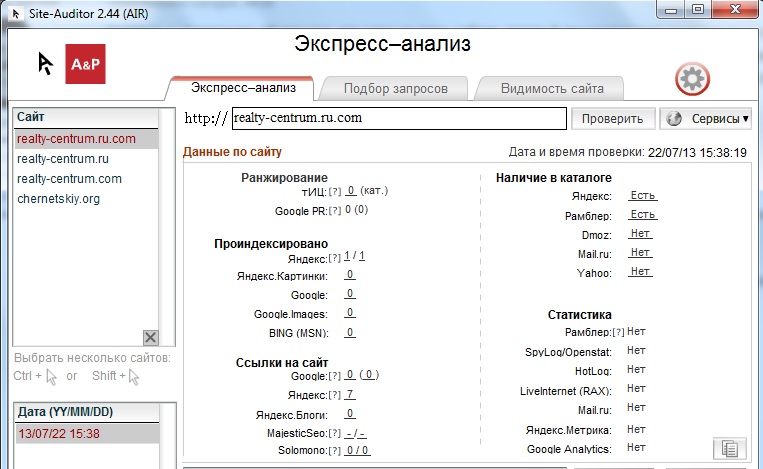Minimize the Site-Auditor window

tap(671, 10)
